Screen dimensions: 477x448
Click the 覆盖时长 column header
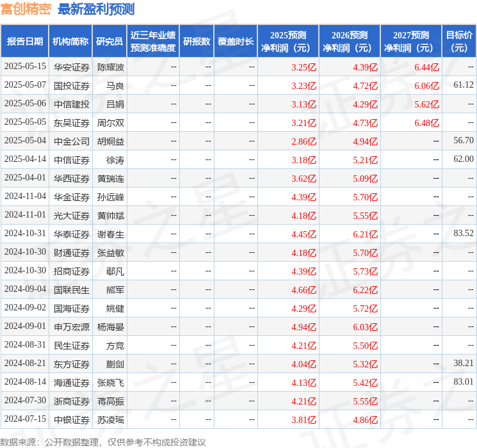click(236, 42)
